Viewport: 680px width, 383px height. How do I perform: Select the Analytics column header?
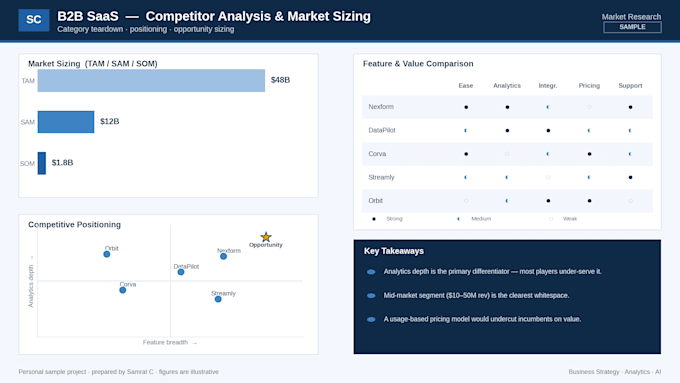coord(507,85)
